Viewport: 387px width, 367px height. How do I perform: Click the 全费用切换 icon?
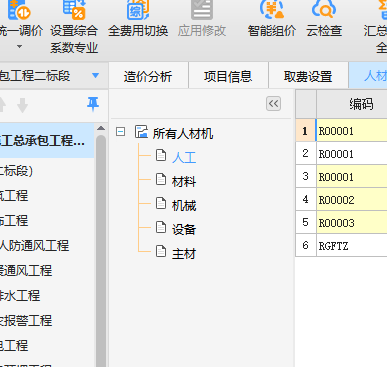click(x=138, y=10)
